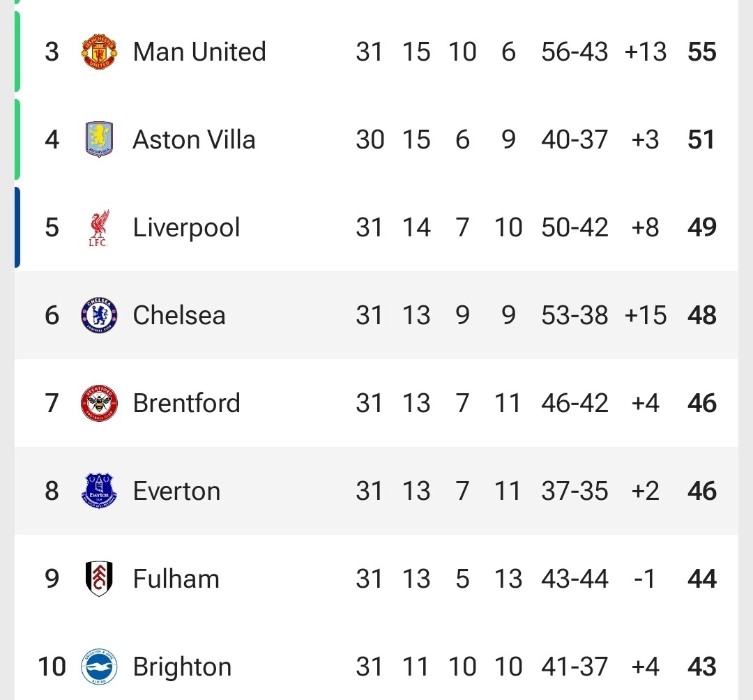
Task: Select the Brighton seagull badge
Action: pyautogui.click(x=99, y=667)
